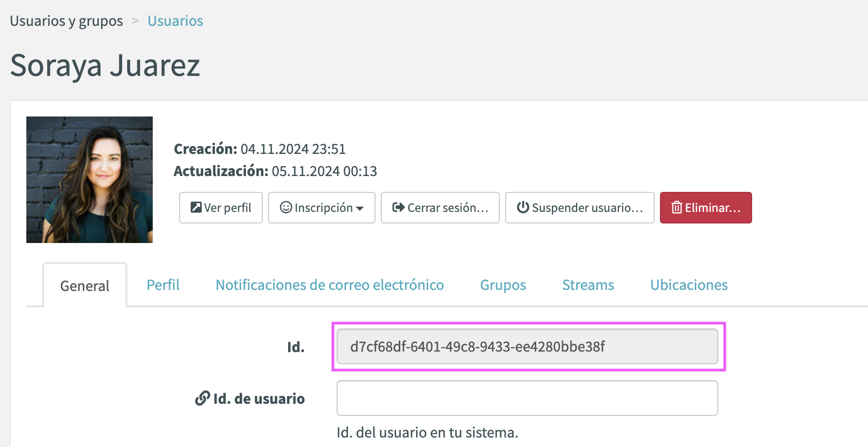Go to the Ubicaciones tab
This screenshot has width=868, height=447.
689,285
